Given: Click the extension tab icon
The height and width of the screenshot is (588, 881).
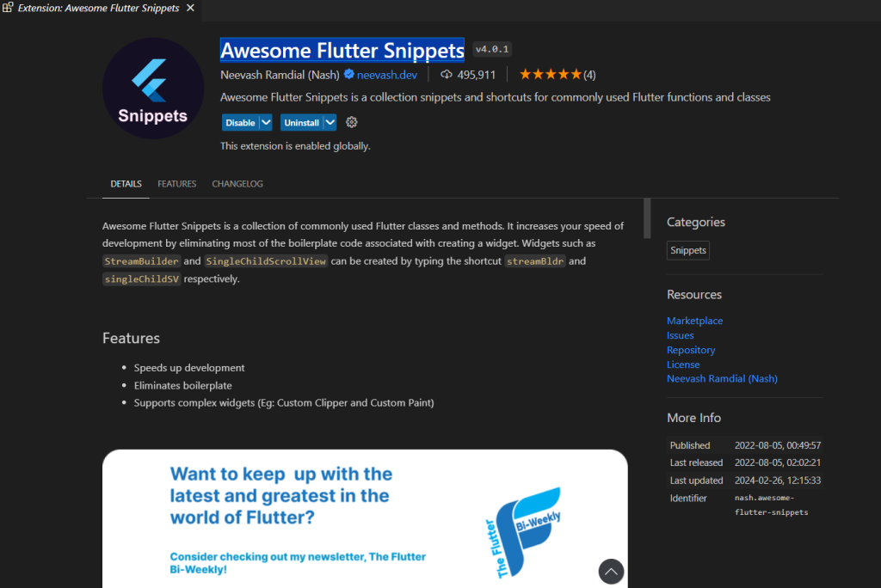Looking at the screenshot, I should point(8,8).
